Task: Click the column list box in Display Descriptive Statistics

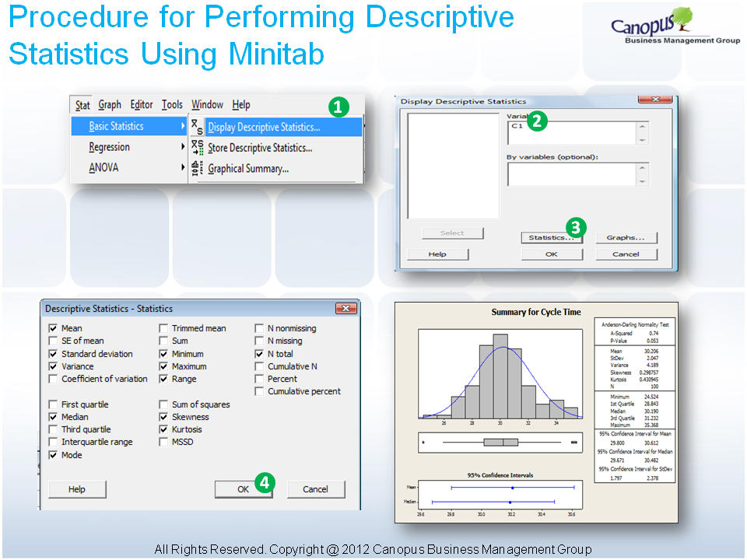Action: (453, 166)
